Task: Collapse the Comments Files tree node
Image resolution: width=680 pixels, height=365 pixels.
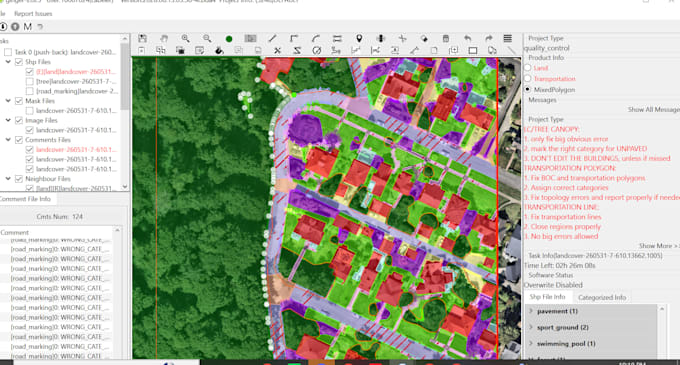Action: click(x=8, y=140)
